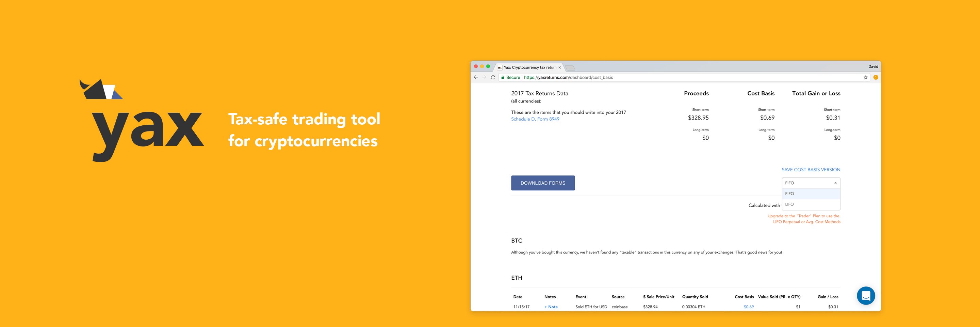Choose FIFO from the dropdown list
The image size is (980, 327).
(811, 194)
